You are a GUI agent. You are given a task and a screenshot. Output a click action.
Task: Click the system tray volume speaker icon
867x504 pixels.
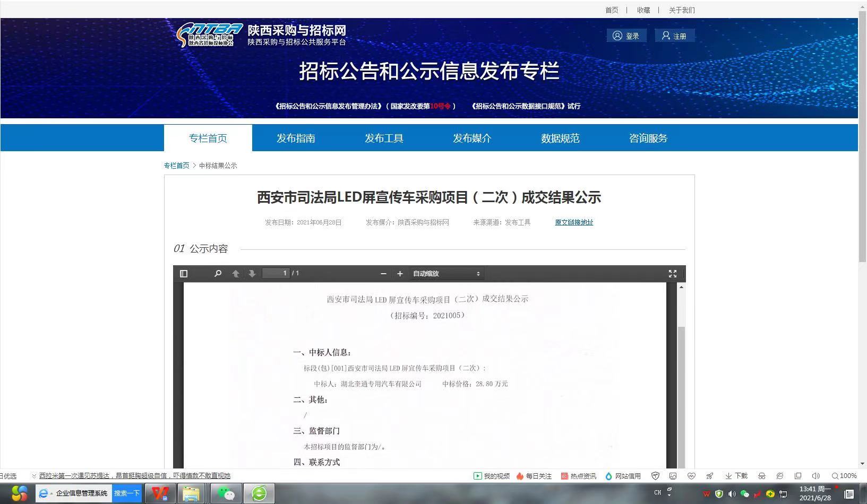point(732,494)
